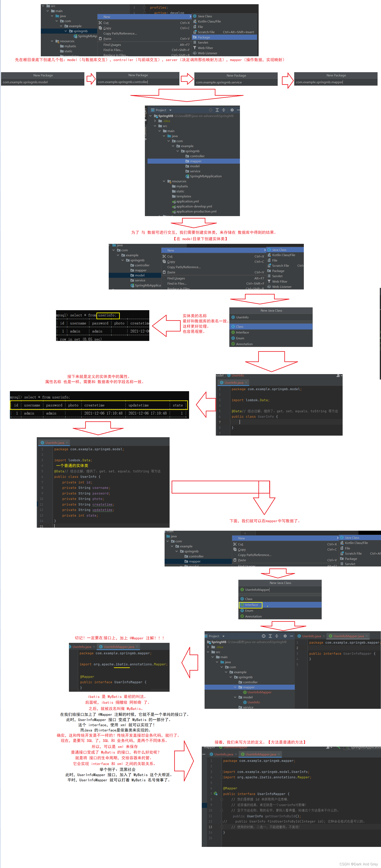Click Copy Path/Reference in model folder's context menu
381x868 pixels.
(x=214, y=267)
